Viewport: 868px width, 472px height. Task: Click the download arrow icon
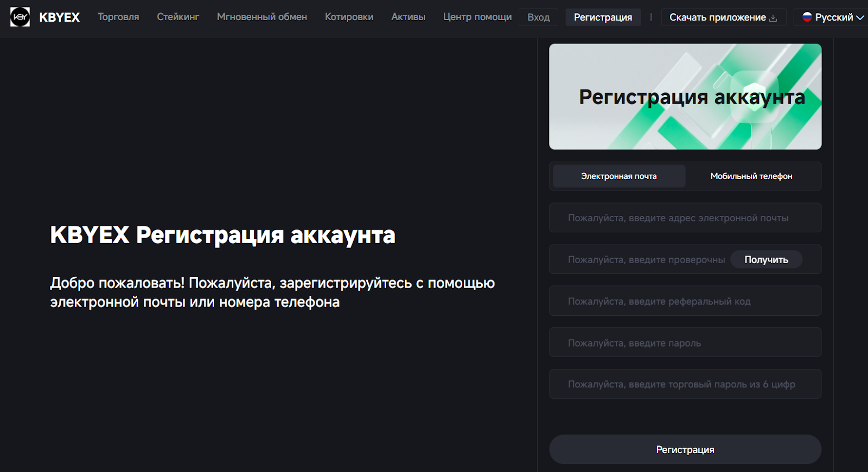773,18
